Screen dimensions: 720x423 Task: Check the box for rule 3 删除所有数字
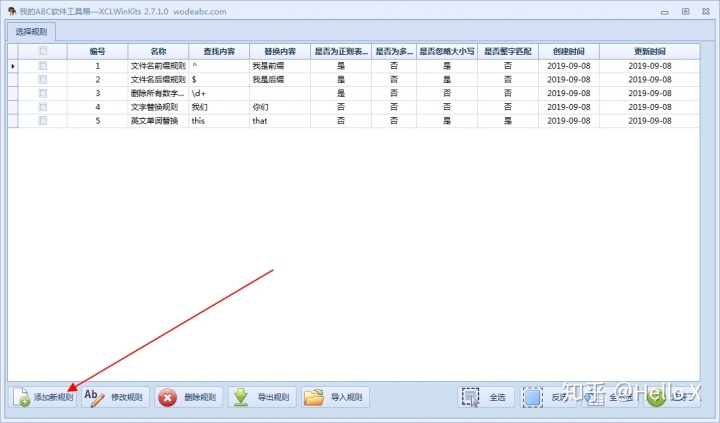pyautogui.click(x=43, y=93)
